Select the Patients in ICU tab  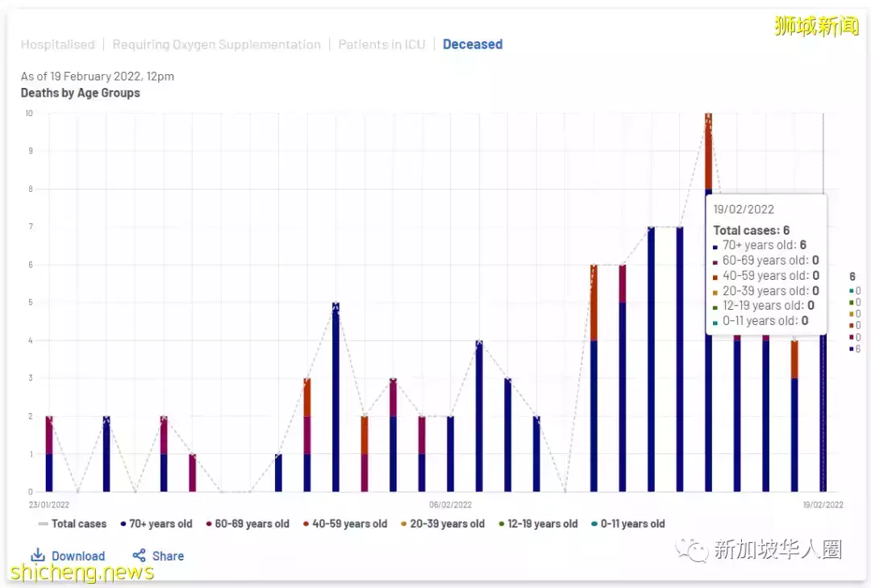click(381, 44)
